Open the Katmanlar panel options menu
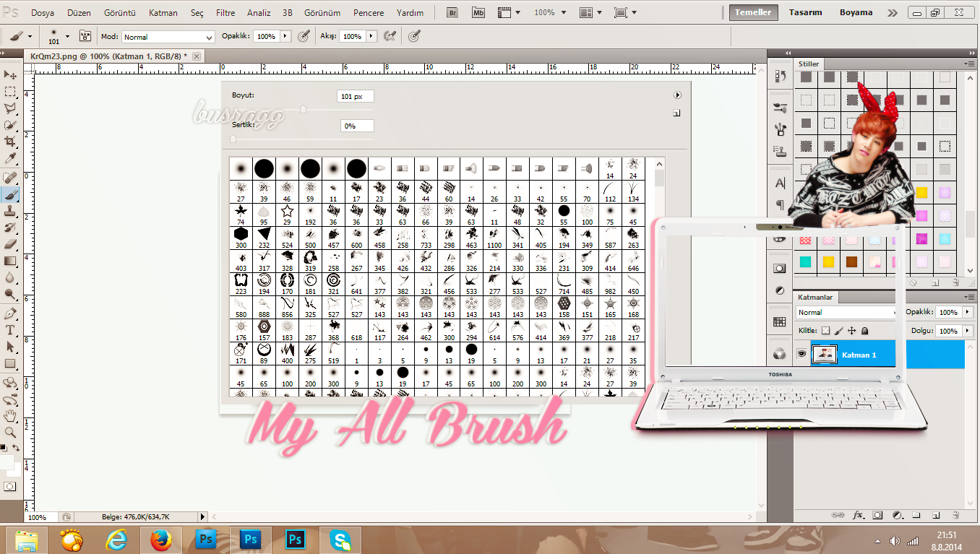The height and width of the screenshot is (554, 980). click(x=968, y=298)
